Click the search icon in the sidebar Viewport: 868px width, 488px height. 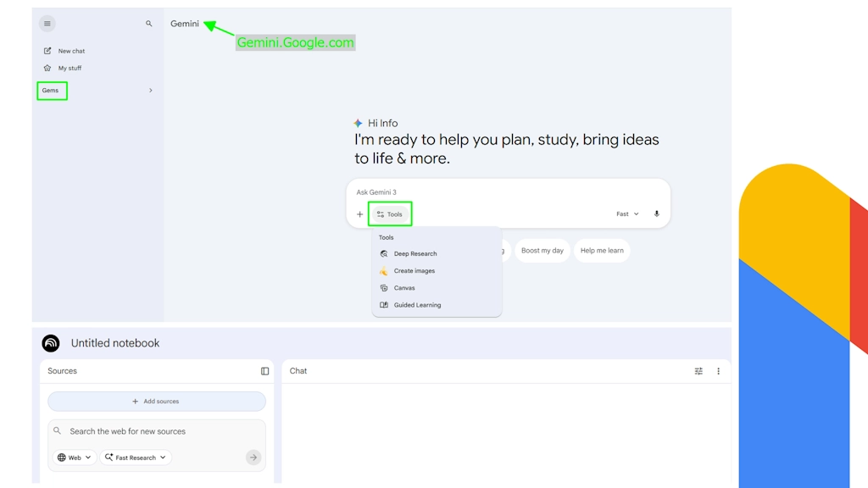tap(150, 23)
